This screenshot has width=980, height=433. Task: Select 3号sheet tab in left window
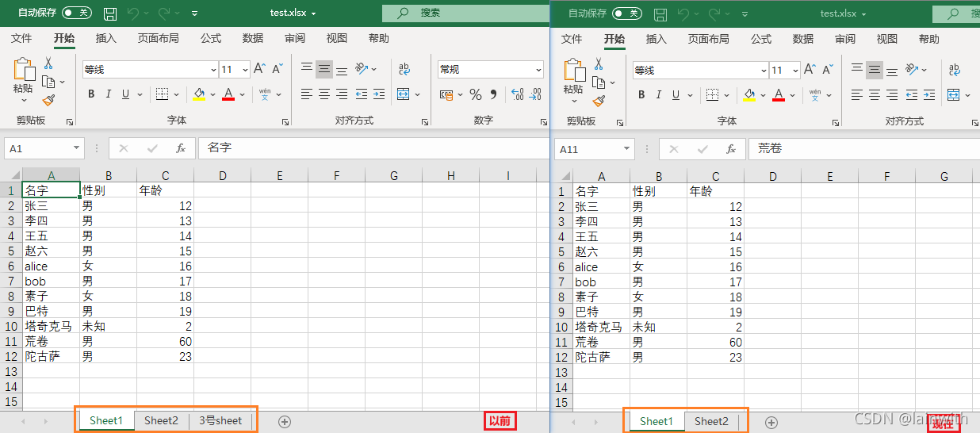(220, 420)
